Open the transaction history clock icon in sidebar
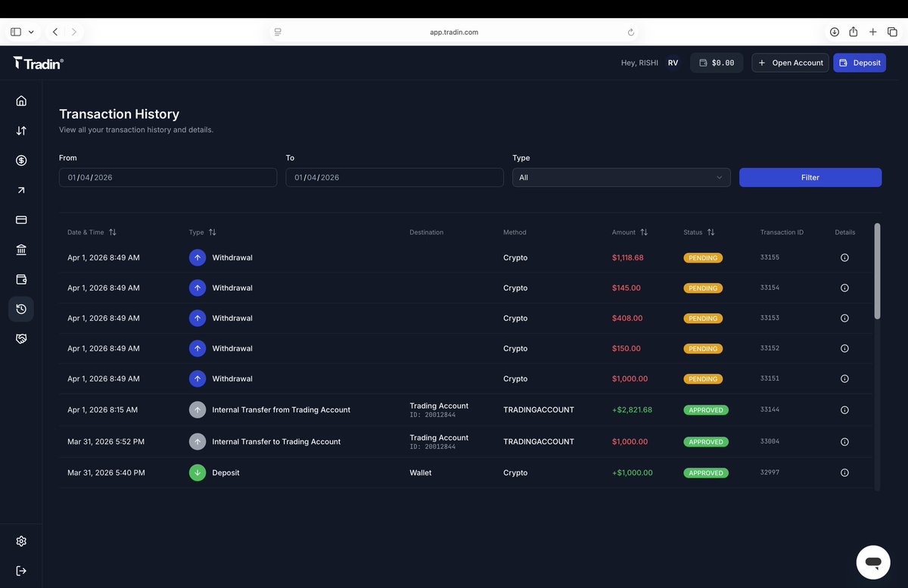 (x=21, y=309)
